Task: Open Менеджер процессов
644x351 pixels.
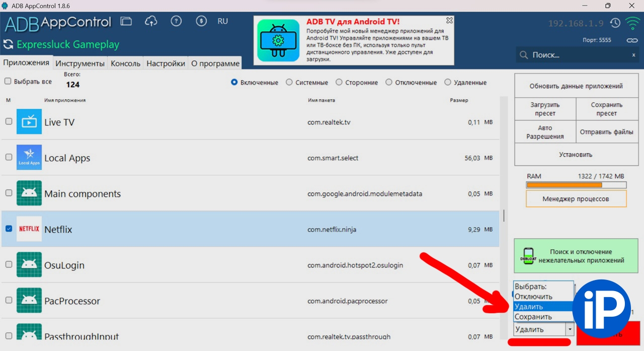Action: point(576,199)
